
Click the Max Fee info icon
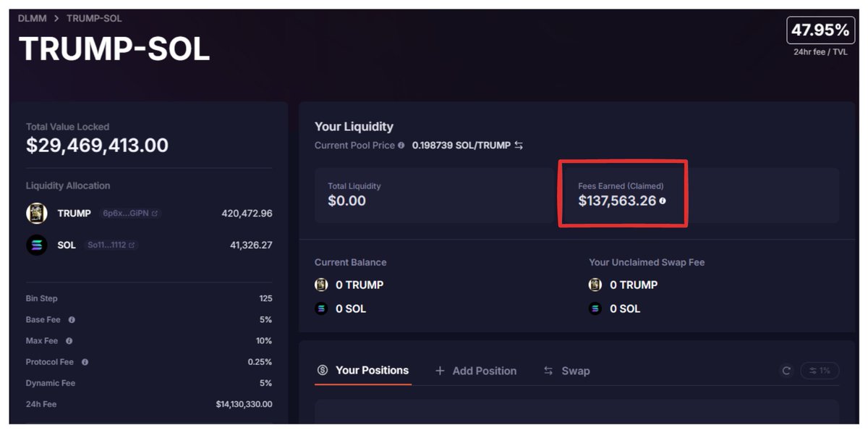click(69, 340)
